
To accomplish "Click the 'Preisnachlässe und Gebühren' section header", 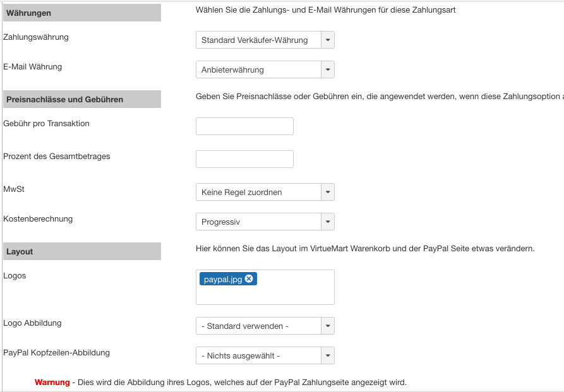I will (x=64, y=99).
